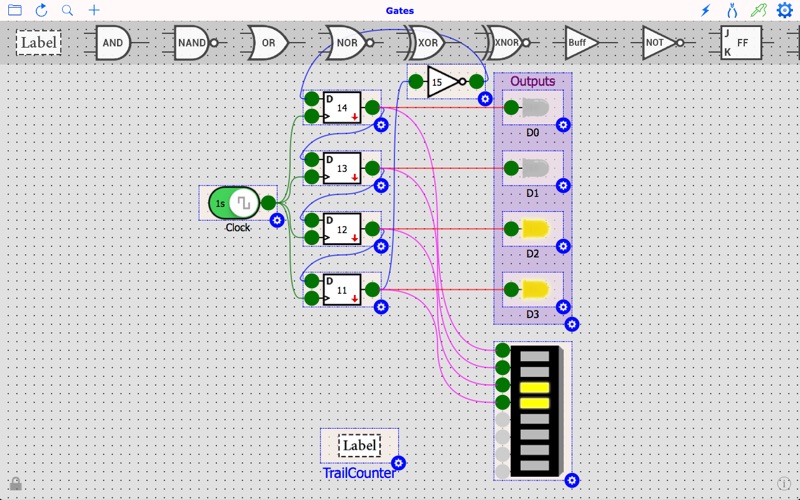Click the circular redo arrow icon
This screenshot has height=500, width=800.
[41, 10]
